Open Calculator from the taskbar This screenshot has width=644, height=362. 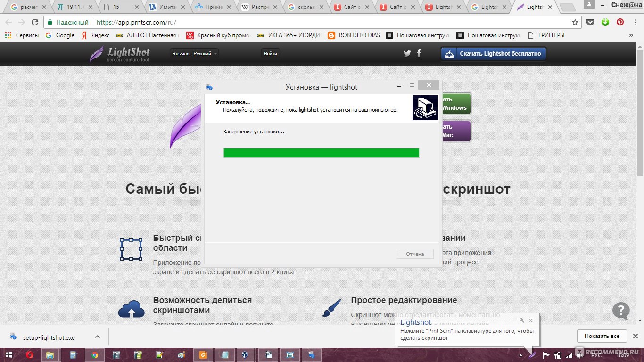pyautogui.click(x=73, y=355)
